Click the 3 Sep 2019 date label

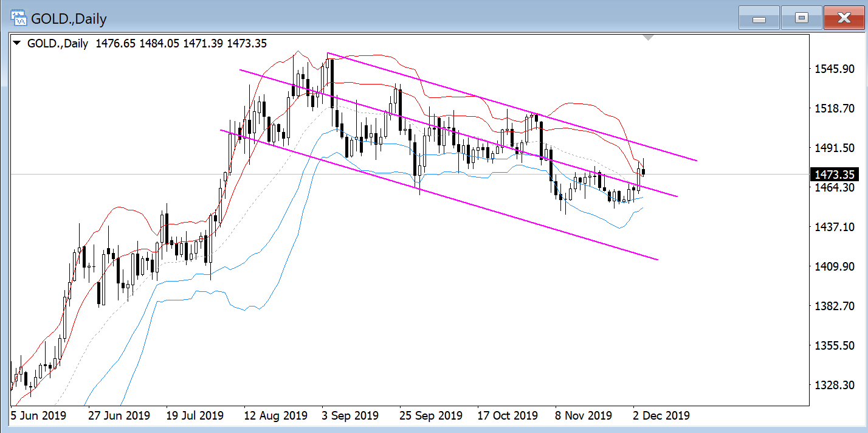pos(351,416)
